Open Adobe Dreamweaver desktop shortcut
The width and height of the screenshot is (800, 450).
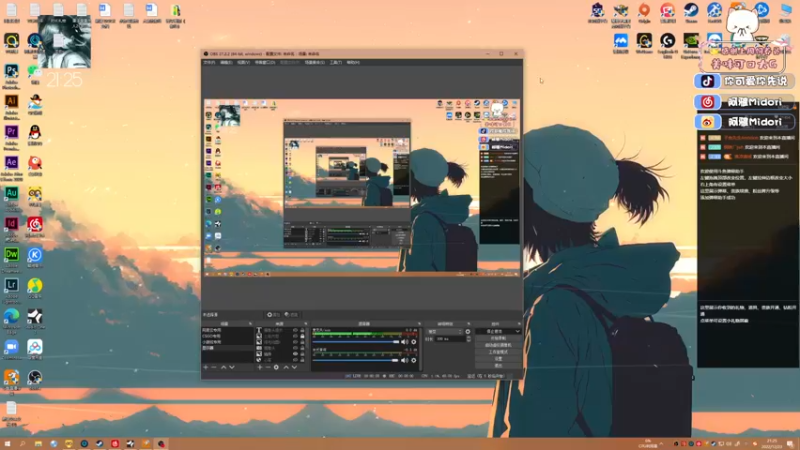(x=11, y=255)
